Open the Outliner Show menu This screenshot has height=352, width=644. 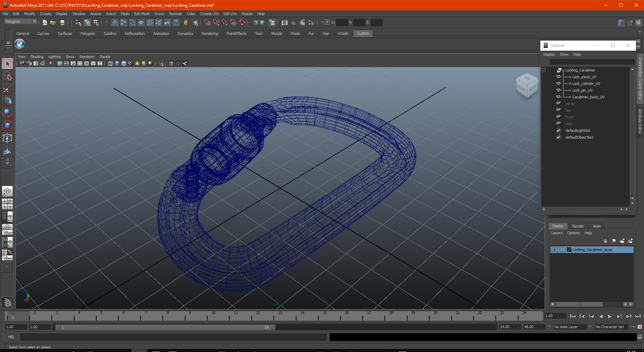point(564,54)
